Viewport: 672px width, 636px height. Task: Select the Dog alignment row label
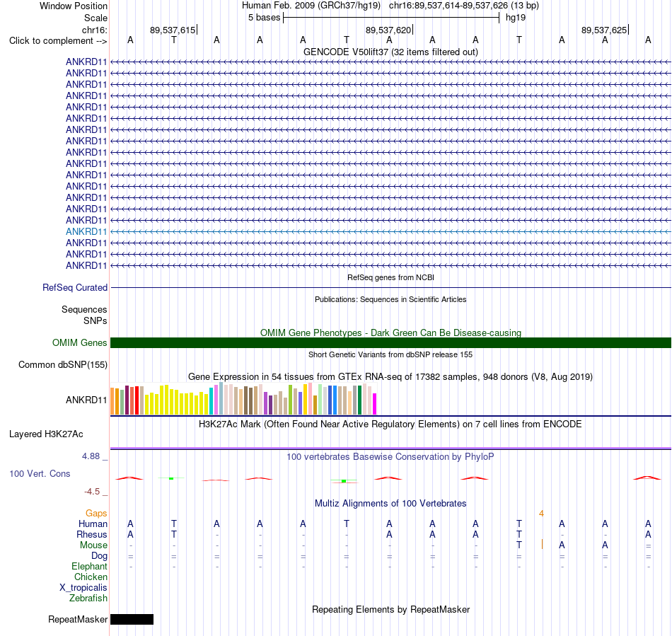(99, 556)
